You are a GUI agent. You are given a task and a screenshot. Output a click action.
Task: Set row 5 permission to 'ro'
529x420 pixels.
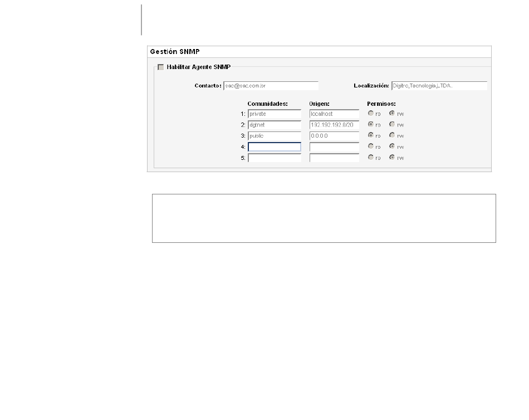pyautogui.click(x=371, y=158)
